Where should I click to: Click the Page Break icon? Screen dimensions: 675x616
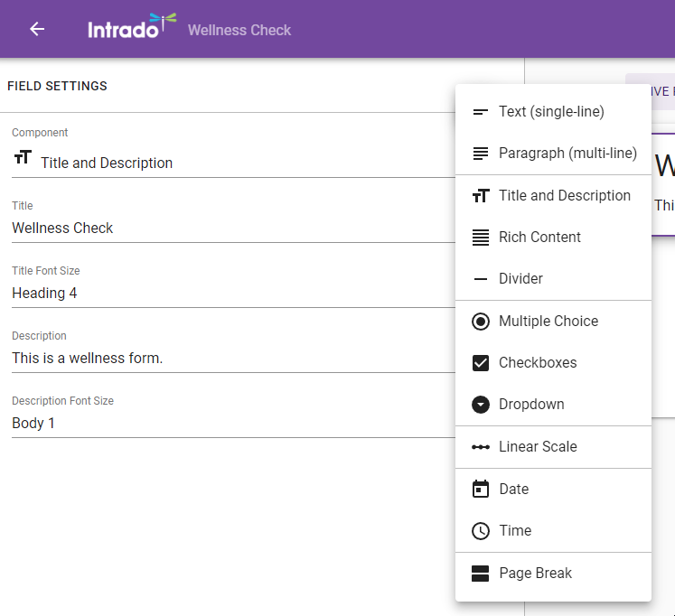(x=481, y=574)
